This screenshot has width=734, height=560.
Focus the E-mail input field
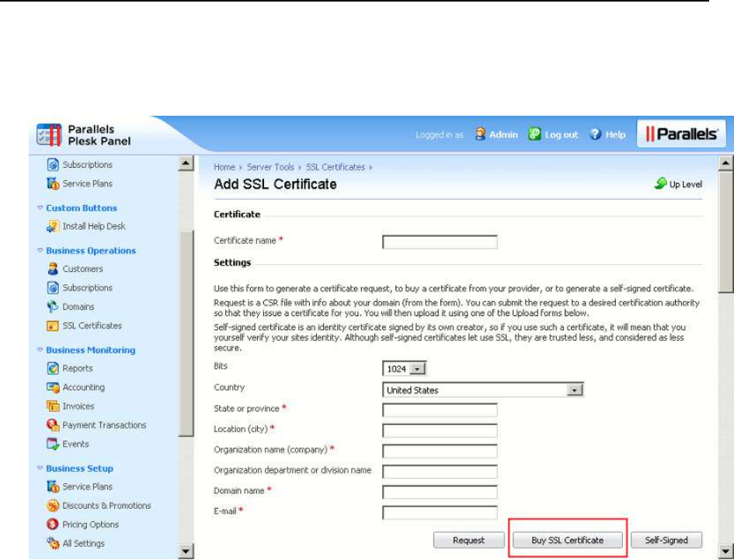pyautogui.click(x=440, y=513)
